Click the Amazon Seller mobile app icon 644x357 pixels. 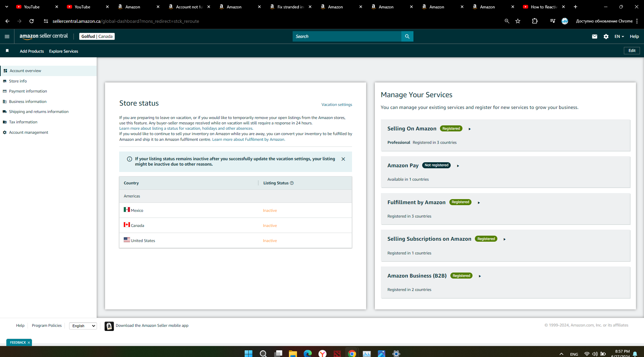coord(109,326)
